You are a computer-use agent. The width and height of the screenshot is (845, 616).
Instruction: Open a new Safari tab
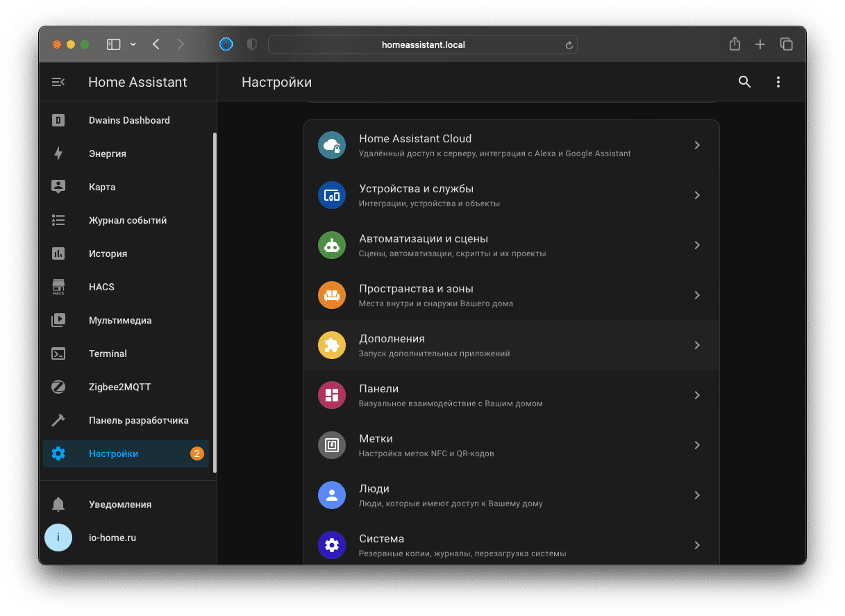pos(760,44)
